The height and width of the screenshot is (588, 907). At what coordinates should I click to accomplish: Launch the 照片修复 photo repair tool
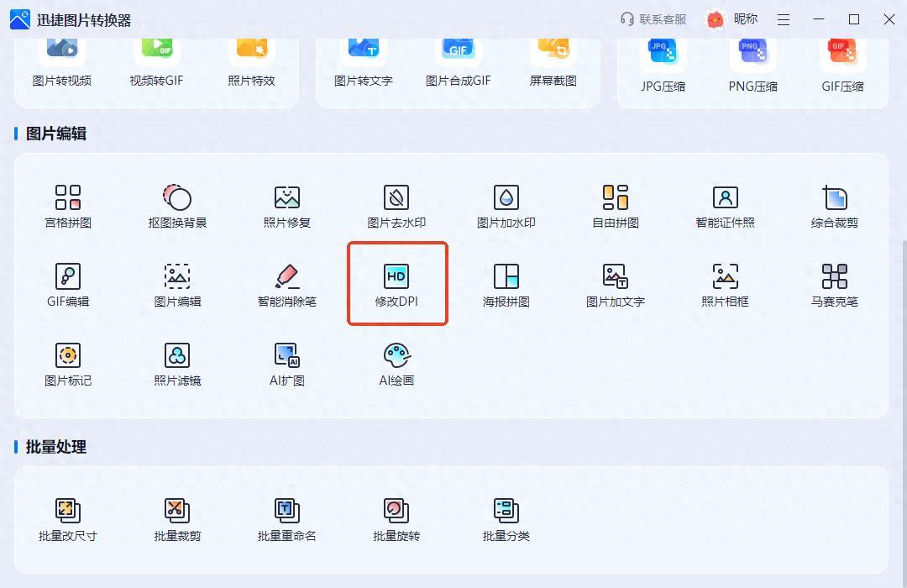coord(287,207)
